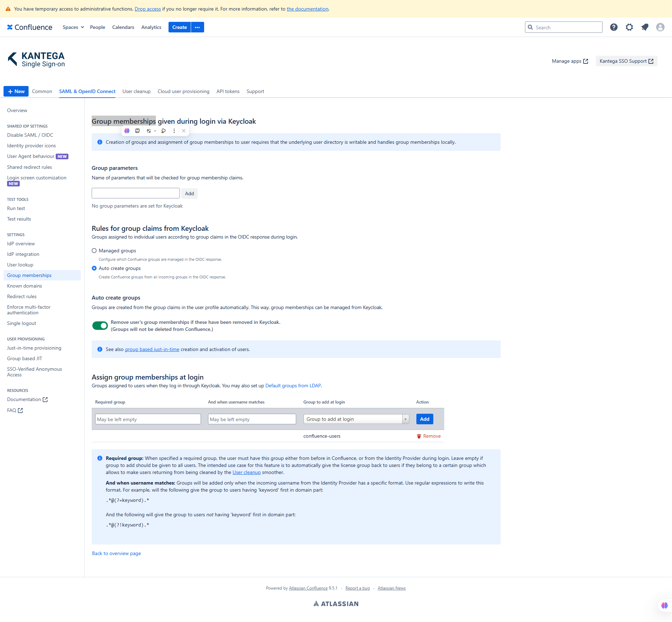Expand the translate dropdown arrow in floating toolbar
This screenshot has width=672, height=622.
click(155, 131)
